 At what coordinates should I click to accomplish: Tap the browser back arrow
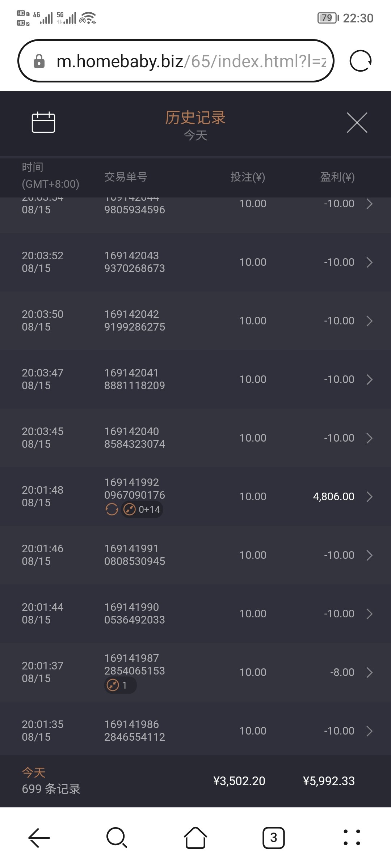tap(39, 838)
